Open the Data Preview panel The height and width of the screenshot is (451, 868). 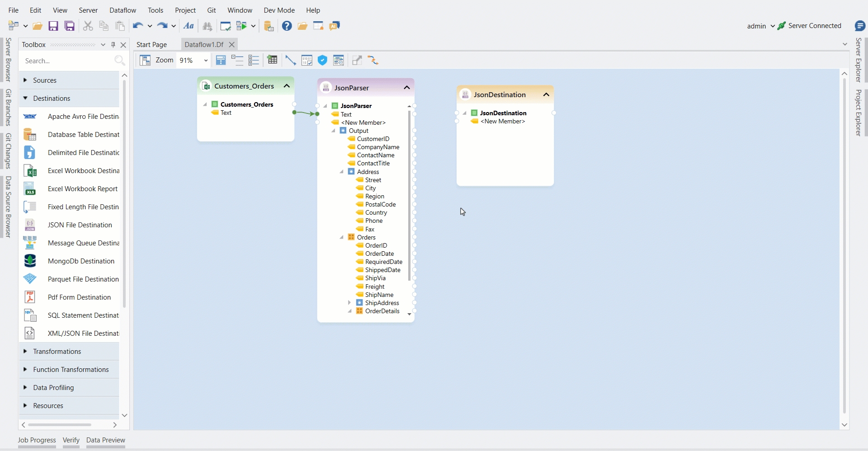pyautogui.click(x=105, y=440)
